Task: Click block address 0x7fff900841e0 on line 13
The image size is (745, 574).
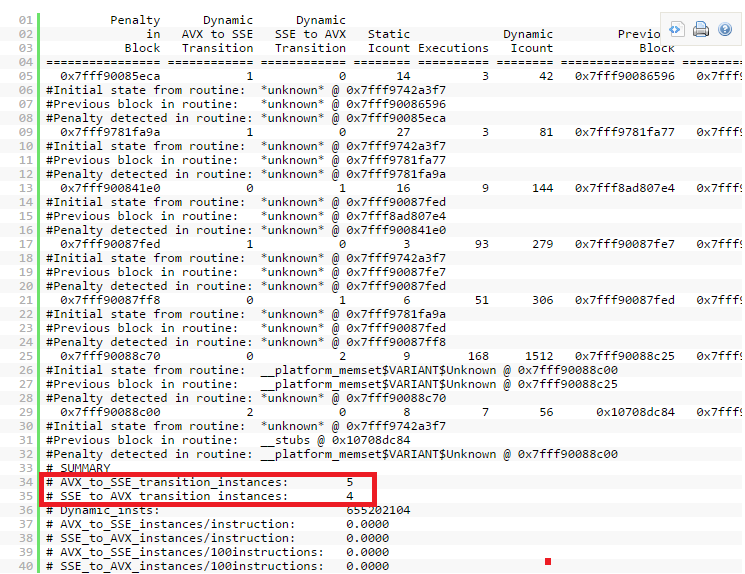Action: pos(110,188)
